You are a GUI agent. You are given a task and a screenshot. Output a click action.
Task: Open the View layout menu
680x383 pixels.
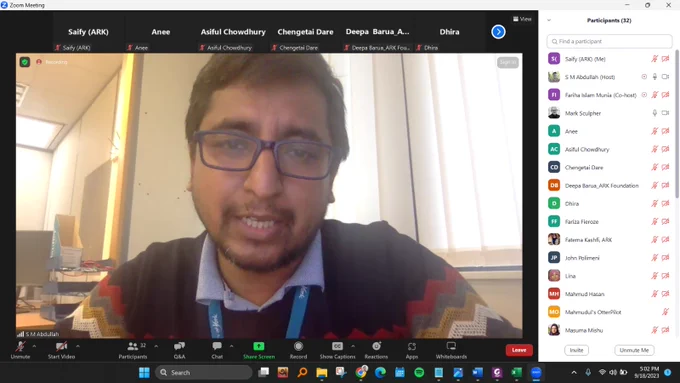point(522,19)
